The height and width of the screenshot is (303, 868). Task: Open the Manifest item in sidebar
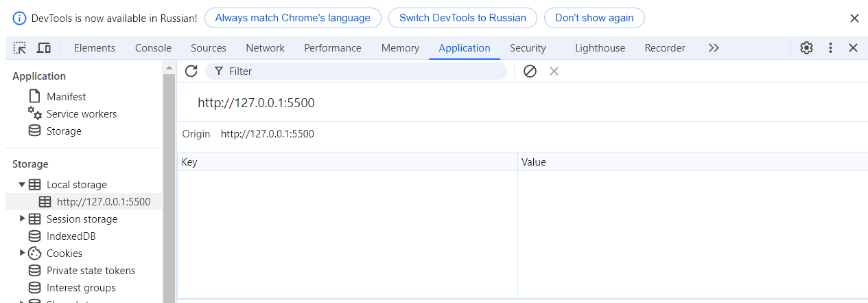[x=66, y=97]
